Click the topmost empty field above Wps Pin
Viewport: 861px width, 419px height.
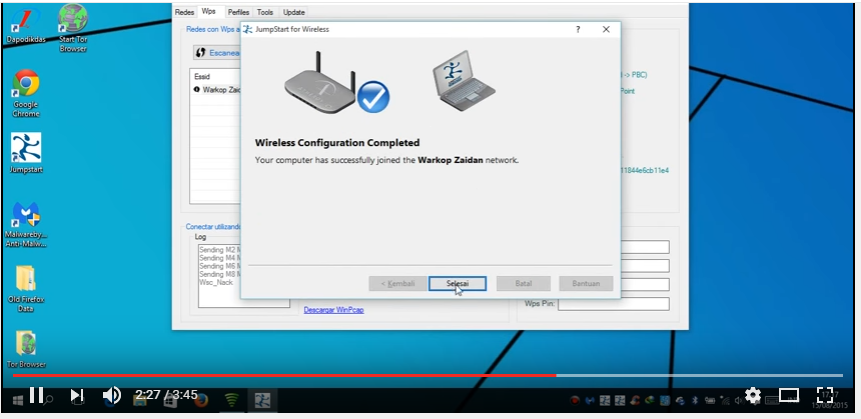644,247
